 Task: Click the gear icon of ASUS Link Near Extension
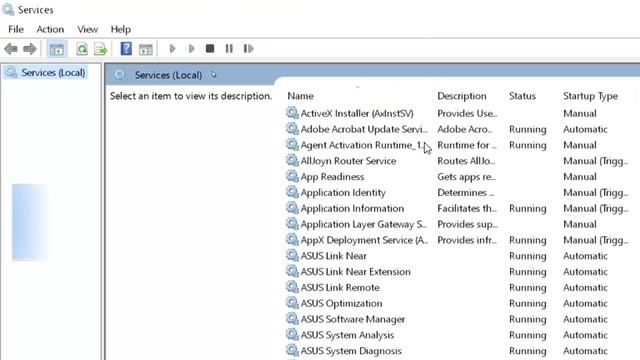coord(292,271)
